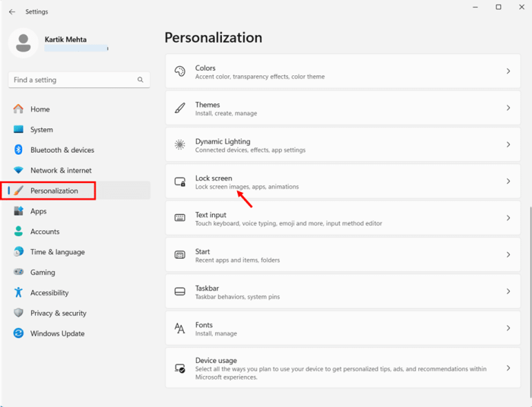This screenshot has height=407, width=532.
Task: Open Dynamic Lighting settings title
Action: point(223,142)
